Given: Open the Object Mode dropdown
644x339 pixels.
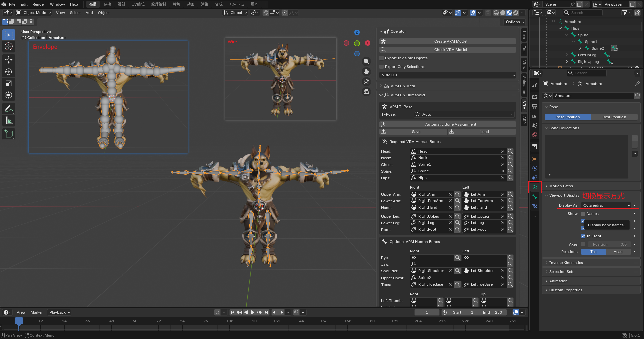Looking at the screenshot, I should pyautogui.click(x=34, y=13).
